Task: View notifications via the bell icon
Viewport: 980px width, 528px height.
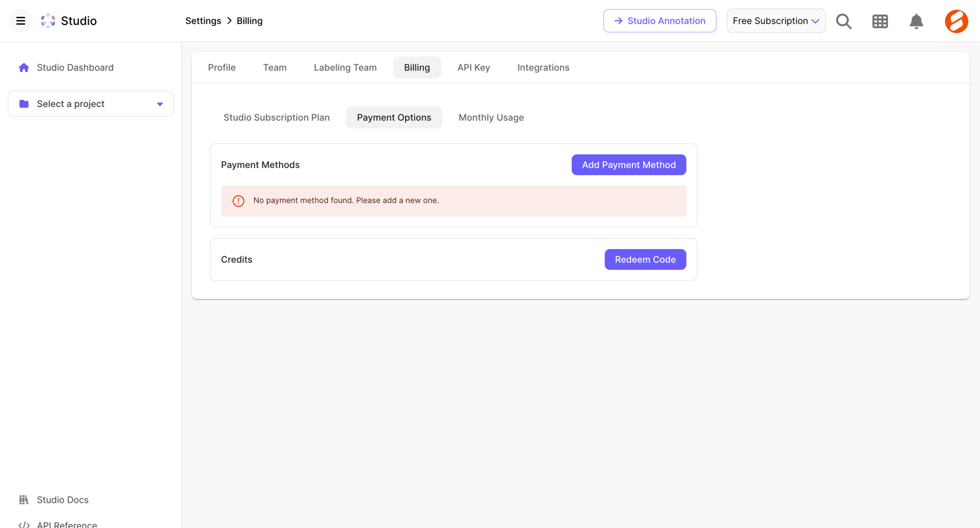Action: point(916,21)
